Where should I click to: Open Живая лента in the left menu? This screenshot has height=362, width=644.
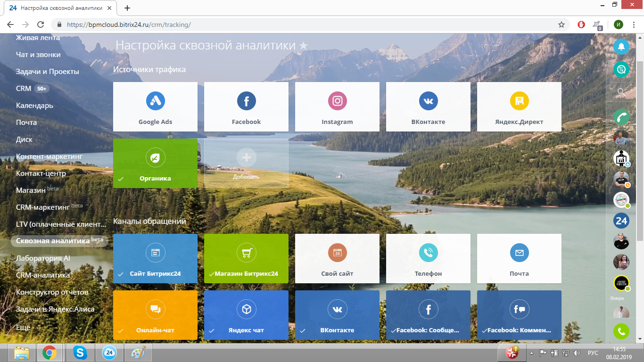38,38
